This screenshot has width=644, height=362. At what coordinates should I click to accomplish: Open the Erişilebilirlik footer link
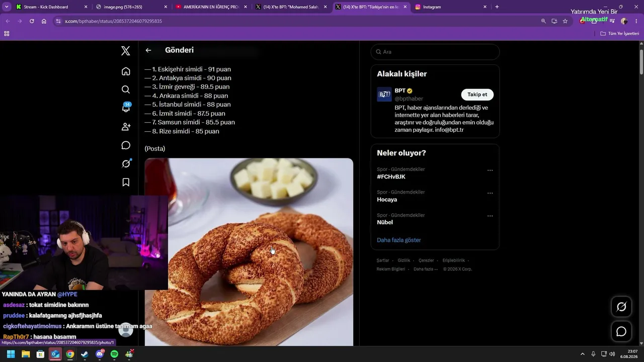click(454, 260)
